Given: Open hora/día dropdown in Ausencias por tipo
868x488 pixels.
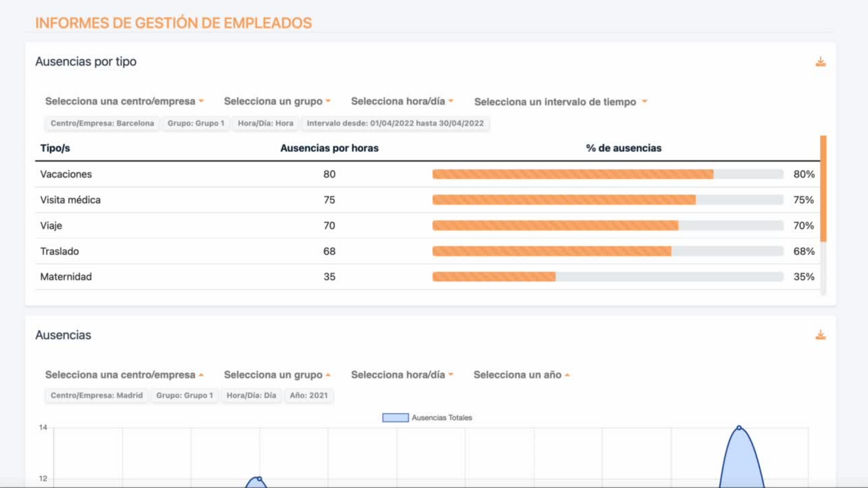Looking at the screenshot, I should [x=402, y=101].
